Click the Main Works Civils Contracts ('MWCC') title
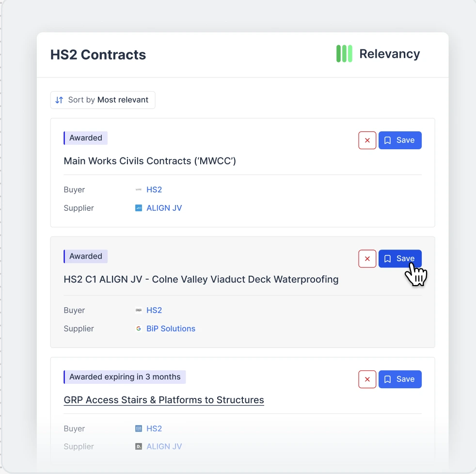Image resolution: width=476 pixels, height=474 pixels. (150, 161)
